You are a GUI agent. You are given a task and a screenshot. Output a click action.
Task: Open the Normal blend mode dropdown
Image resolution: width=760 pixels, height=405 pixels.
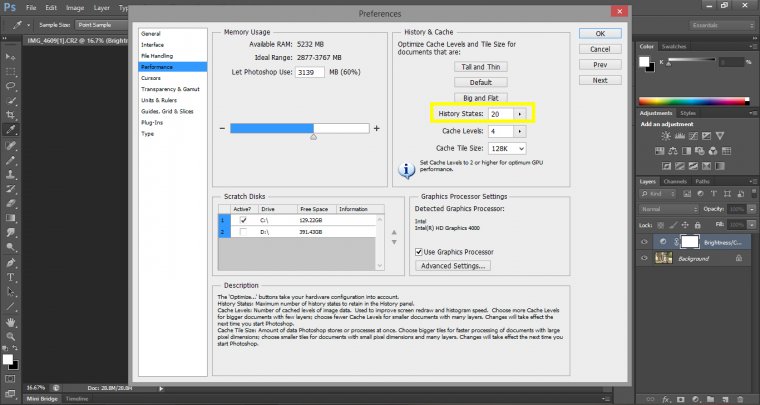tap(669, 209)
